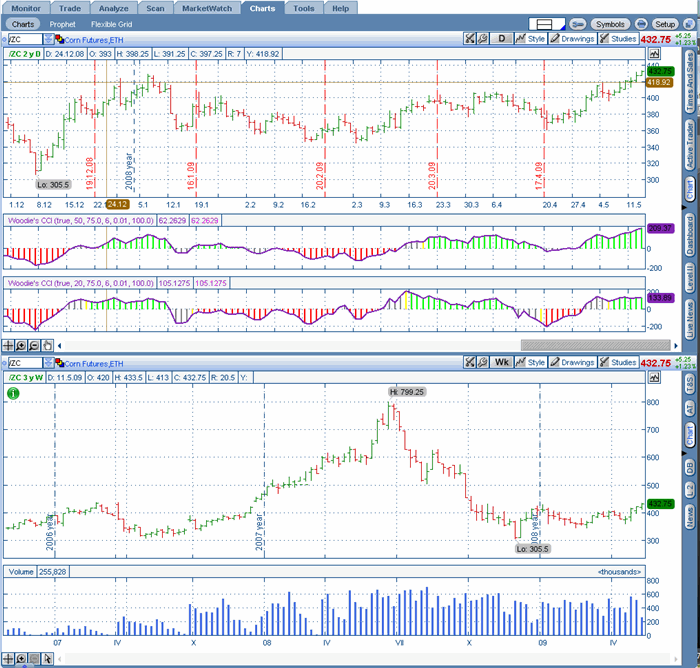700x668 pixels.
Task: Click the wrench settings icon on upper chart
Action: 471,39
